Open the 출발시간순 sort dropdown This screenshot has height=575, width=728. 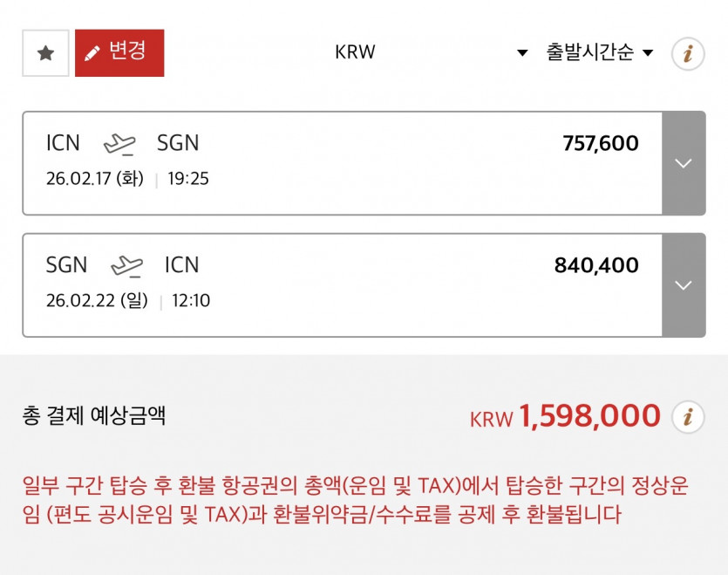coord(600,52)
